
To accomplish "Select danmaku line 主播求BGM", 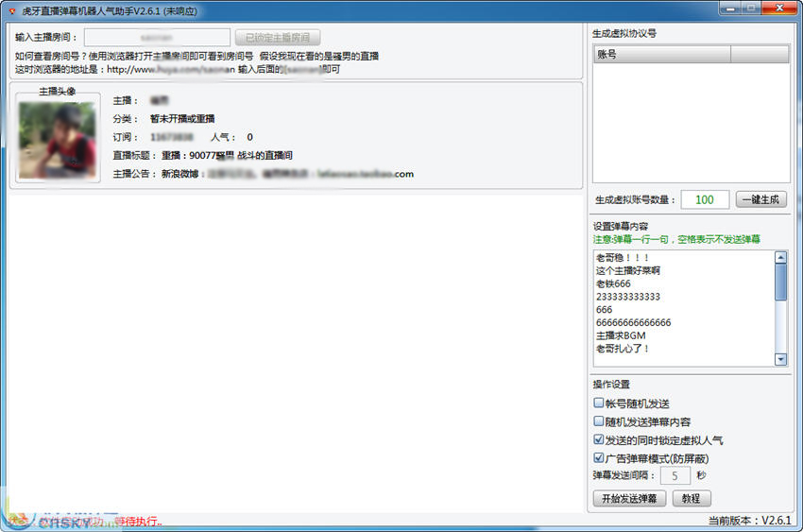I will pyautogui.click(x=621, y=335).
